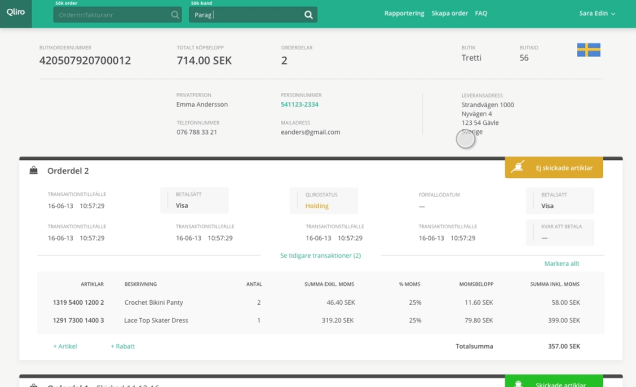Click the customer search magnifier icon
Screen dimensions: 636x387
point(308,15)
